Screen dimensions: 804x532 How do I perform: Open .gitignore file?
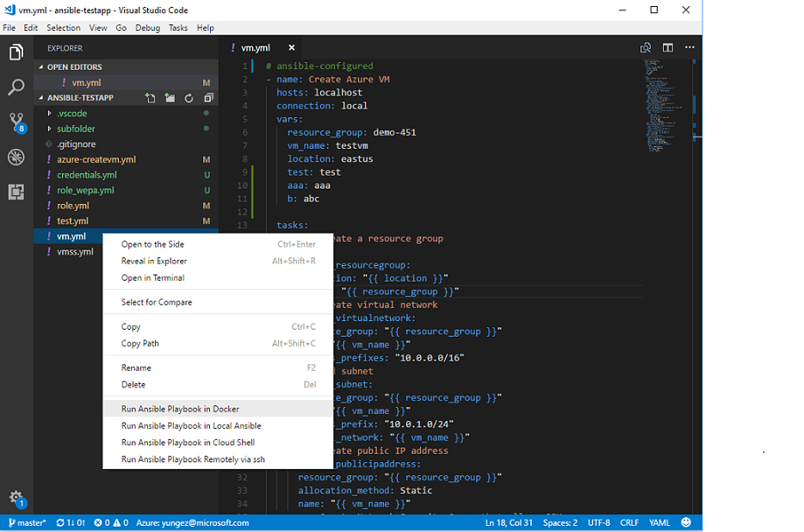127,144
